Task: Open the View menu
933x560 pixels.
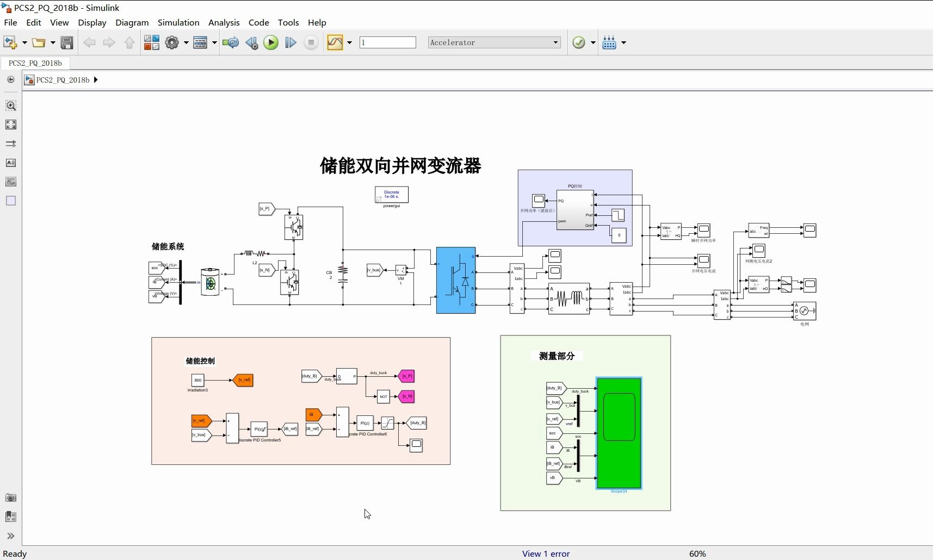Action: pyautogui.click(x=59, y=22)
